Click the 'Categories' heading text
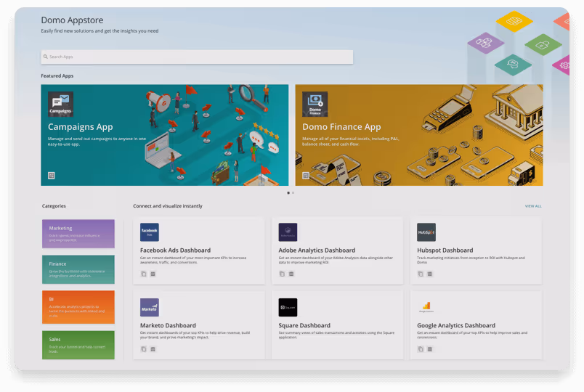Image resolution: width=584 pixels, height=392 pixels. (54, 206)
